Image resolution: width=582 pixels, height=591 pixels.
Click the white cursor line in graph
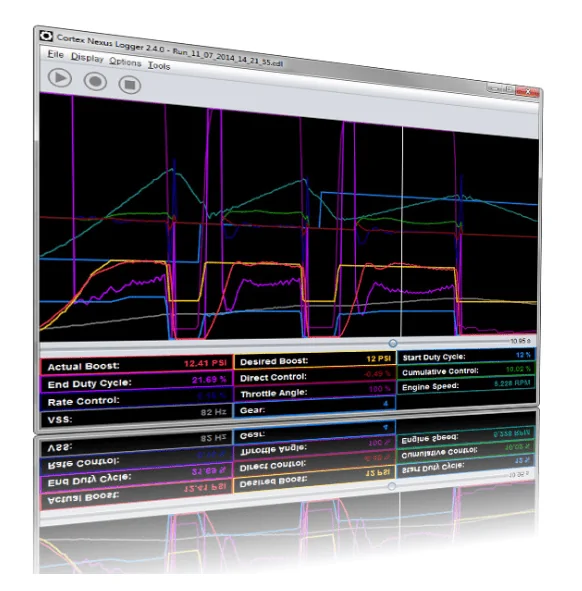(x=402, y=232)
